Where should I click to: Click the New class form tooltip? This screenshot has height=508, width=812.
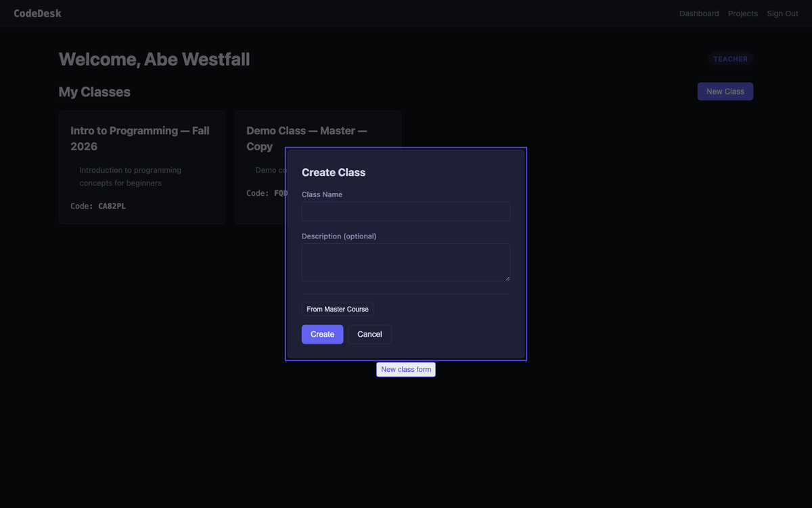406,369
